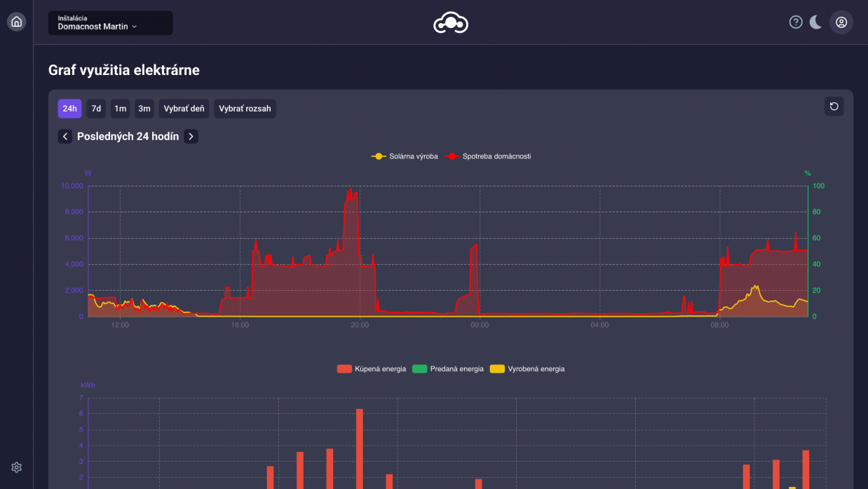Screen dimensions: 868x489
Task: Open the help question mark icon
Action: [796, 22]
